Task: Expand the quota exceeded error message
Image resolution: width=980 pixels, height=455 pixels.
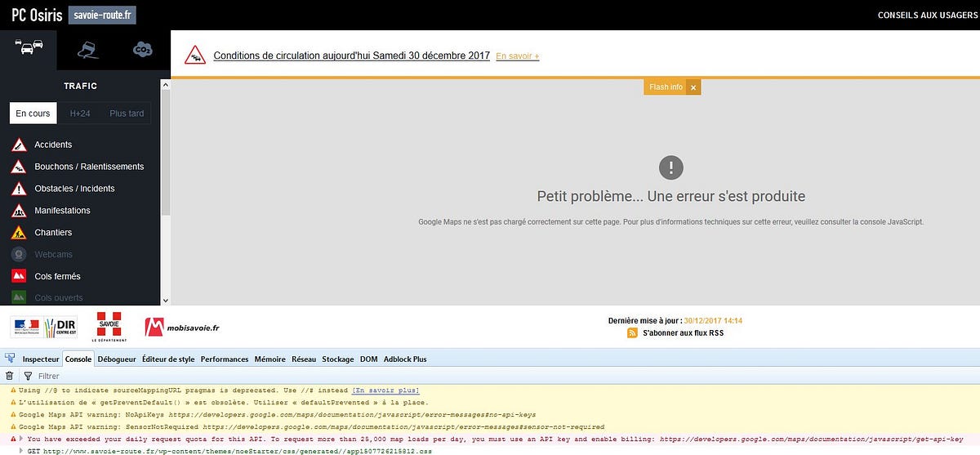Action: pyautogui.click(x=22, y=438)
